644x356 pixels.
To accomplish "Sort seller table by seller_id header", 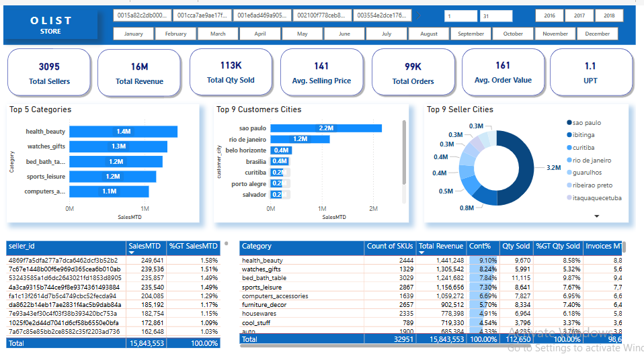I will pyautogui.click(x=66, y=247).
